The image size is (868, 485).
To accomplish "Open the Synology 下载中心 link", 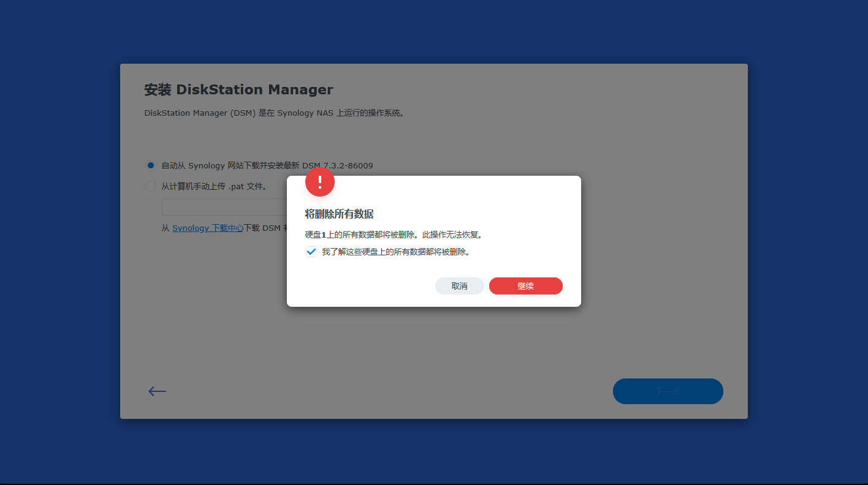I will [208, 228].
